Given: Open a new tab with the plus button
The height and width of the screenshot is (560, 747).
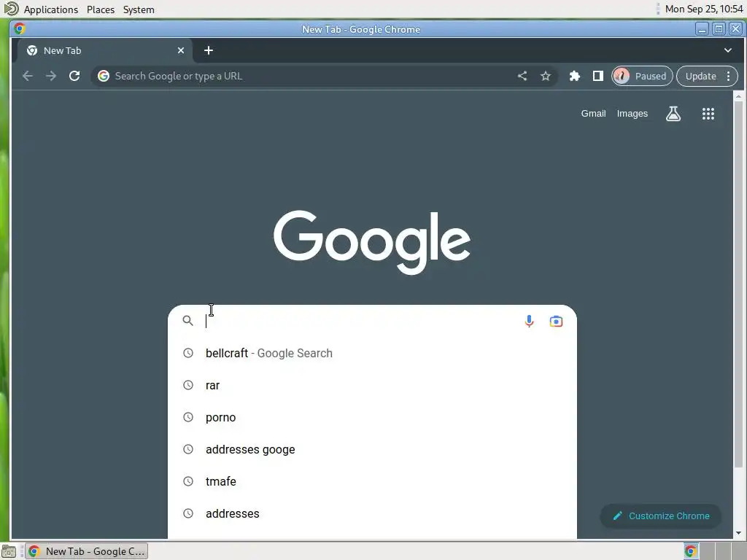Looking at the screenshot, I should click(209, 50).
